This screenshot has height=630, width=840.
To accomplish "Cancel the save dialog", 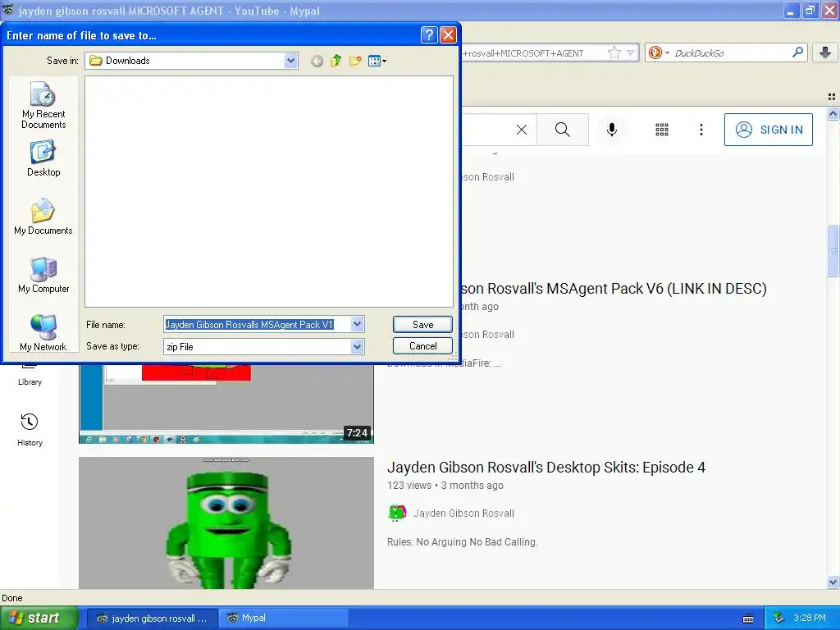I will (422, 346).
